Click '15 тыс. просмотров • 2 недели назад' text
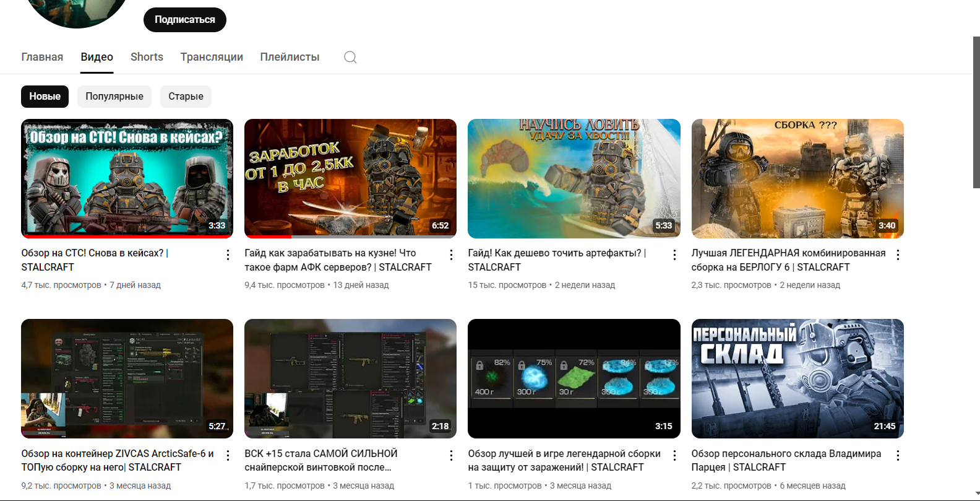This screenshot has height=501, width=980. click(541, 285)
